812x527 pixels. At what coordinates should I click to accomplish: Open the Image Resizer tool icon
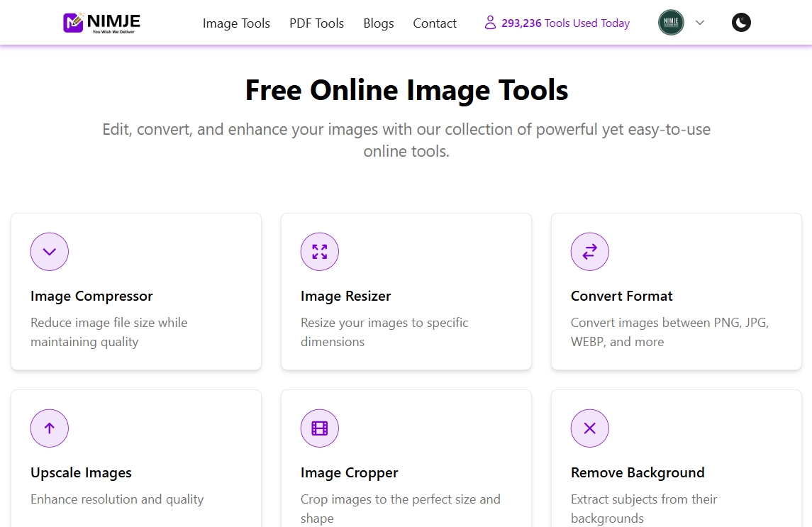pyautogui.click(x=319, y=251)
